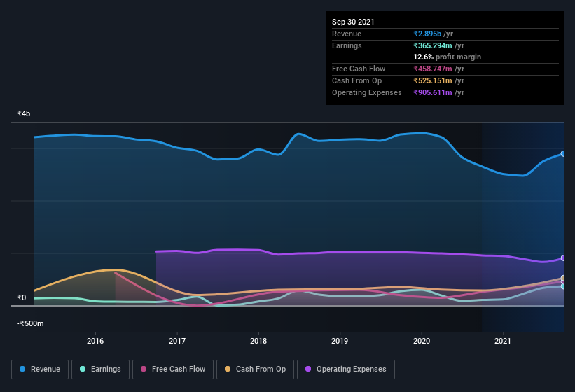
Task: Click the -₹500m y-axis label
Action: click(x=30, y=323)
